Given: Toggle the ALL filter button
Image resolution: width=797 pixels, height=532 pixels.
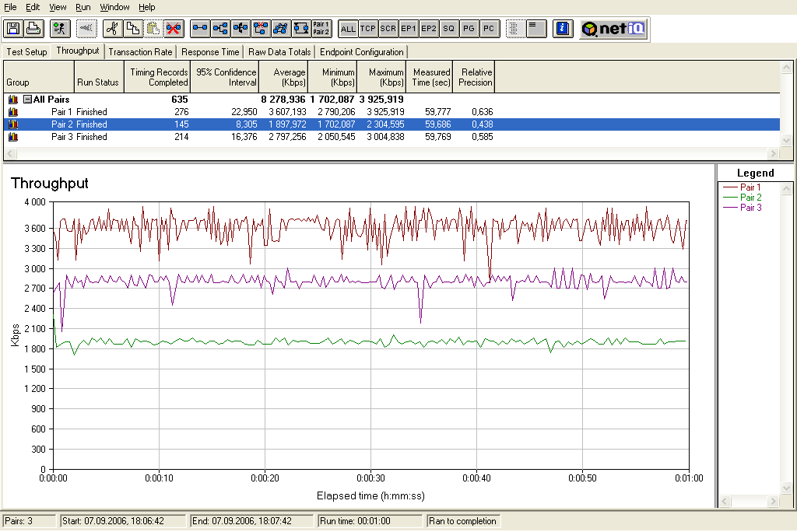Looking at the screenshot, I should pyautogui.click(x=348, y=29).
